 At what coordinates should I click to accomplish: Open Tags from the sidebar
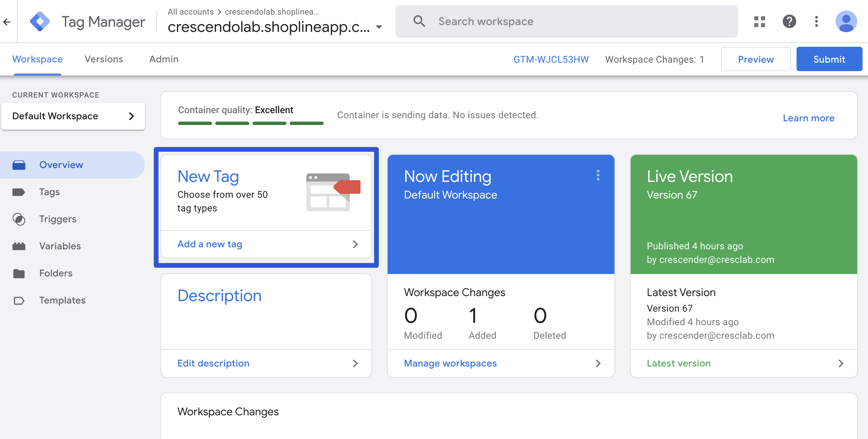click(49, 192)
